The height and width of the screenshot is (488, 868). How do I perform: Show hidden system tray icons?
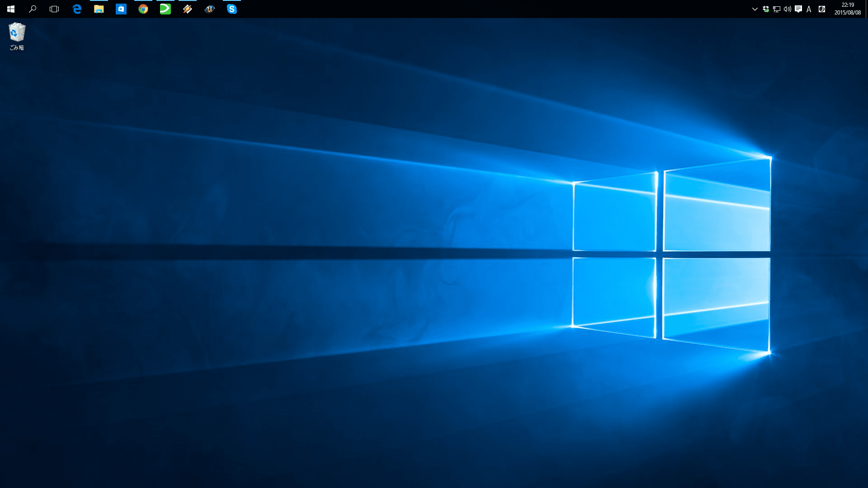tap(755, 9)
